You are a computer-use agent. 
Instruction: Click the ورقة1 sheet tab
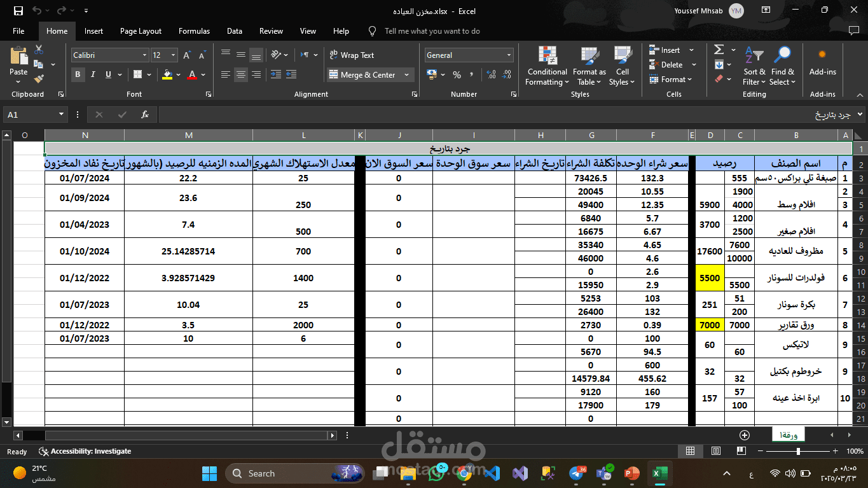pyautogui.click(x=789, y=435)
